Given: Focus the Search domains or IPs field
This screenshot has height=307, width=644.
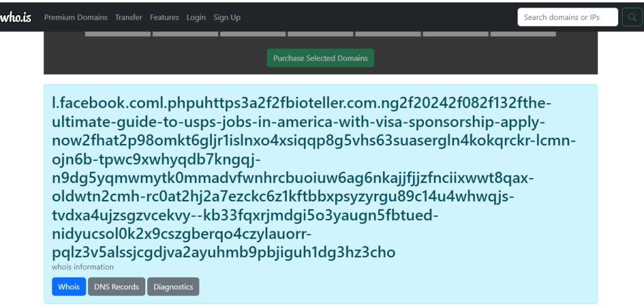Looking at the screenshot, I should tap(567, 18).
